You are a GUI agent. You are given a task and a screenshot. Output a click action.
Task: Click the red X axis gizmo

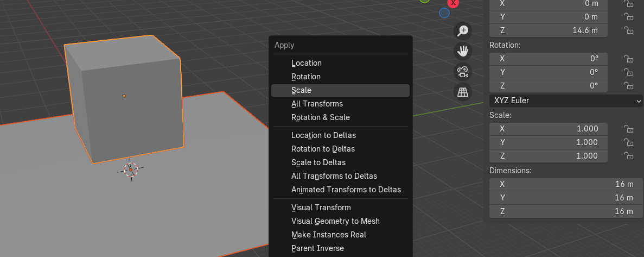point(453,3)
